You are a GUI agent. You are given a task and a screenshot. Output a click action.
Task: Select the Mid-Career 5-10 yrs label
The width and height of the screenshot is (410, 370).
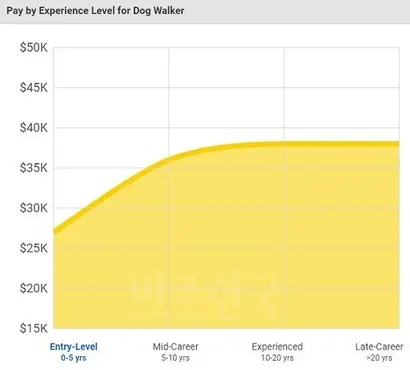pyautogui.click(x=176, y=352)
